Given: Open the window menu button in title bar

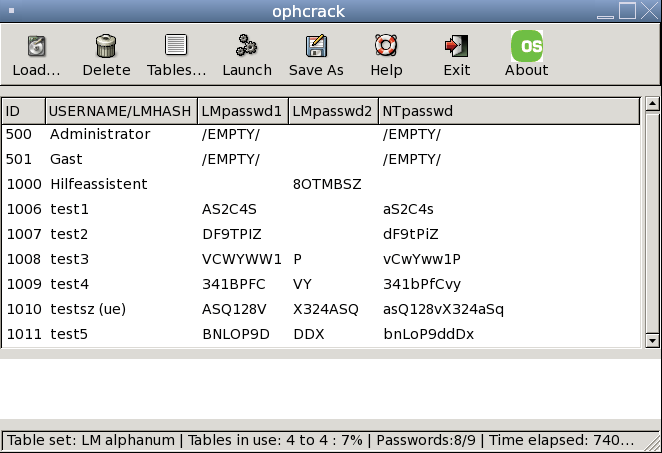Looking at the screenshot, I should [x=11, y=11].
